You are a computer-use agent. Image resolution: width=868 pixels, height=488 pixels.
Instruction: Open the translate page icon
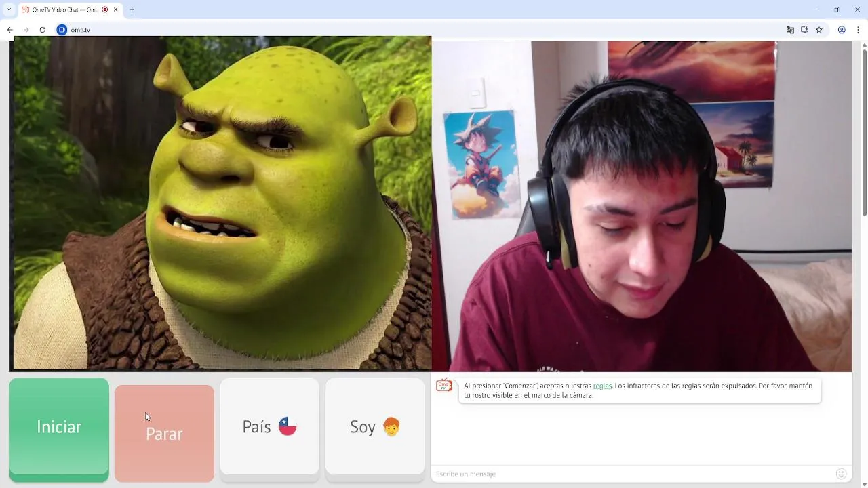790,30
